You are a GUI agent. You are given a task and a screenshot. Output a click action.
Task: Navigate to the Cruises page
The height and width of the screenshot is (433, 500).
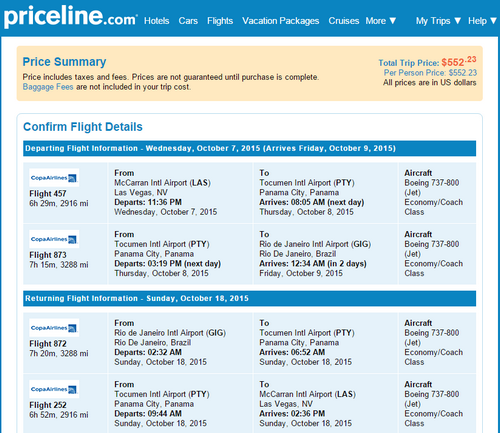click(344, 21)
